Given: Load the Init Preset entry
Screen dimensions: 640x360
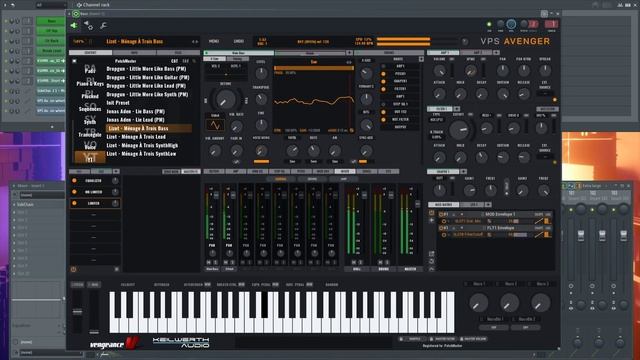Looking at the screenshot, I should [x=118, y=103].
